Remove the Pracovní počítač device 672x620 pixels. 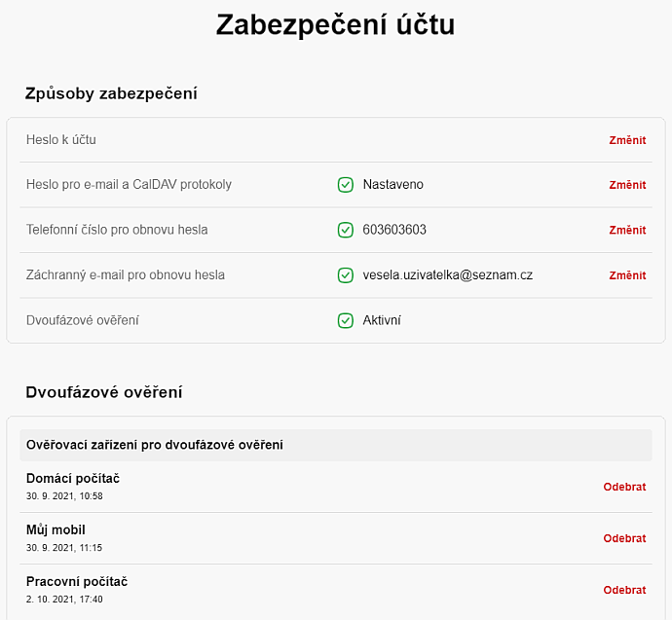(x=624, y=590)
